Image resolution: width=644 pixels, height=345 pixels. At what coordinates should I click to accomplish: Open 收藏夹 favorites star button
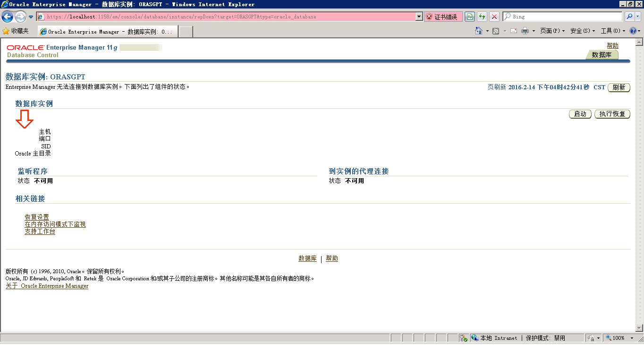(x=15, y=31)
